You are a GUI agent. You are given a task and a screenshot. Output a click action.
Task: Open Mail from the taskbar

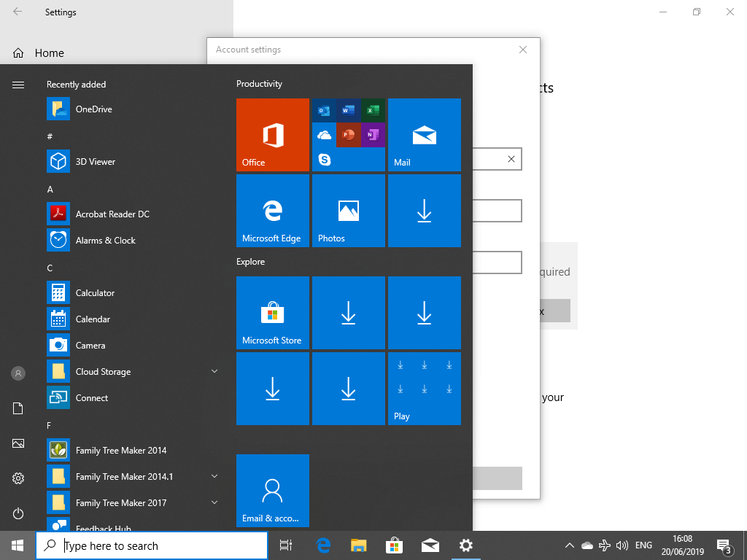tap(430, 545)
